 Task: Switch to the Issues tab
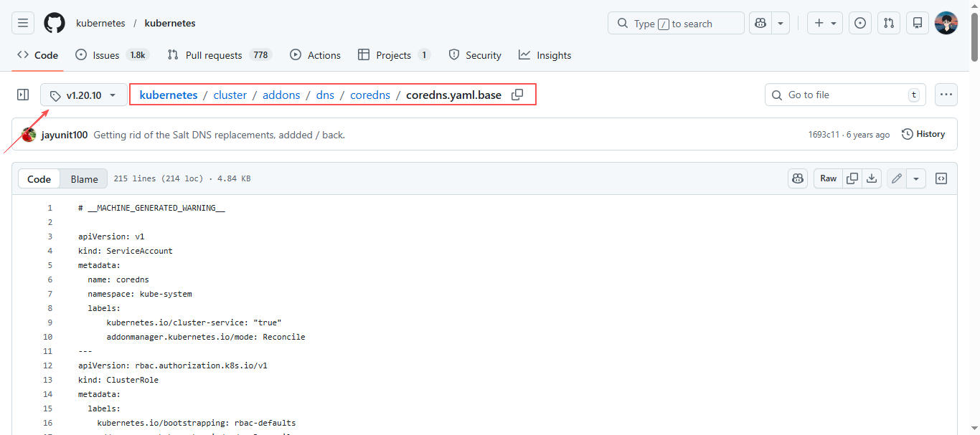coord(112,55)
